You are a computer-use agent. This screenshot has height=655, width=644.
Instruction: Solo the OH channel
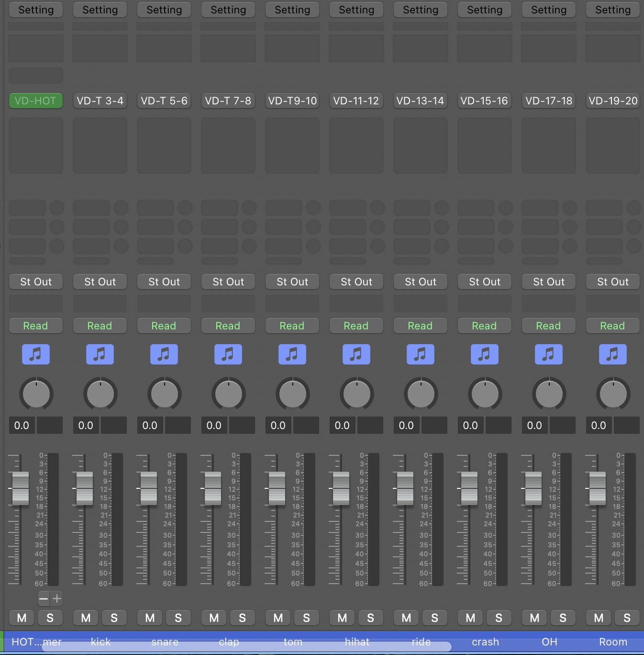click(563, 618)
